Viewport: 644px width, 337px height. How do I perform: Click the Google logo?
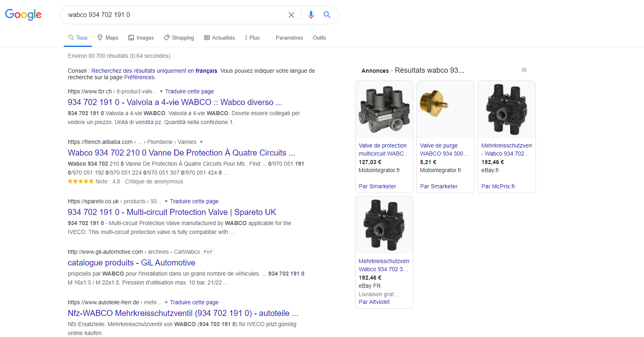point(23,15)
